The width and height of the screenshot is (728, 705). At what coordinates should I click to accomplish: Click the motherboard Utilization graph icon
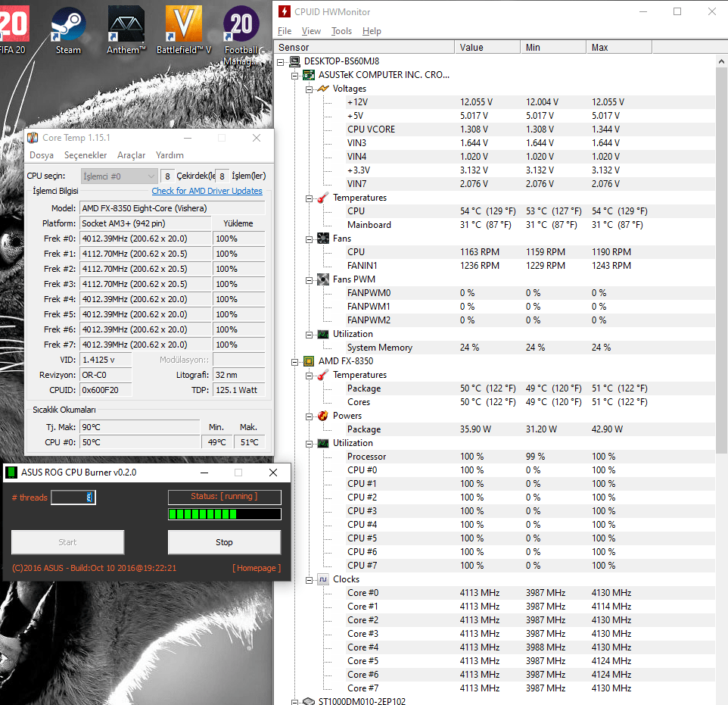click(322, 334)
